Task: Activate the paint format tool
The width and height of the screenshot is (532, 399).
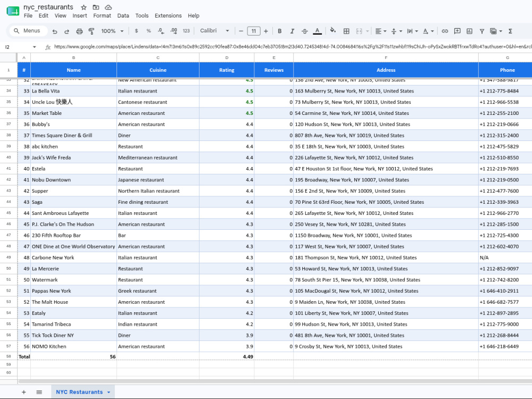Action: coord(92,31)
